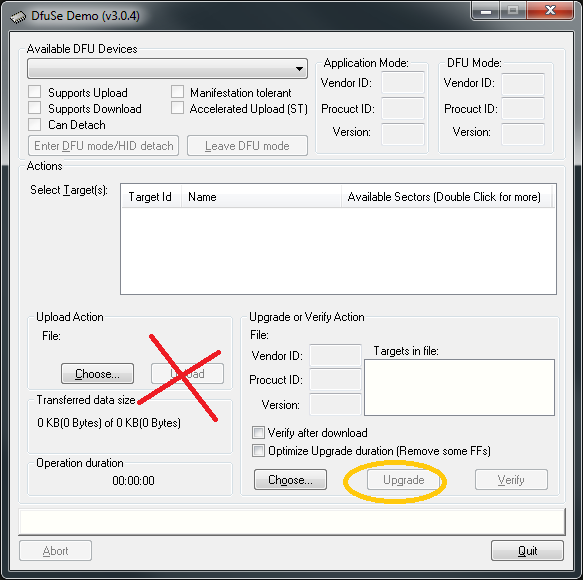Screen dimensions: 583x580
Task: Click the Upgrade button
Action: (403, 480)
